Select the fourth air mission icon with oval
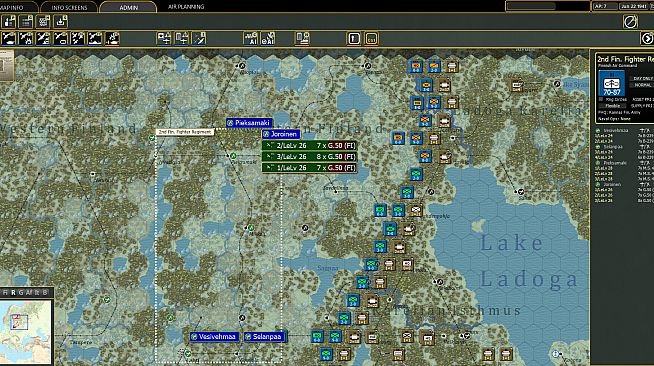Viewport: 654px width, 366px height. 60,39
